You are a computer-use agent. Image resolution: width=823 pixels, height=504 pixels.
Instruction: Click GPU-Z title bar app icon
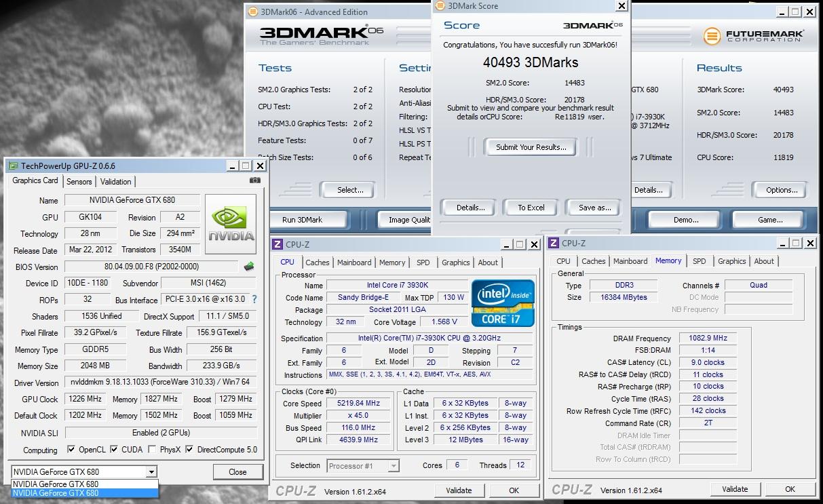(x=13, y=166)
